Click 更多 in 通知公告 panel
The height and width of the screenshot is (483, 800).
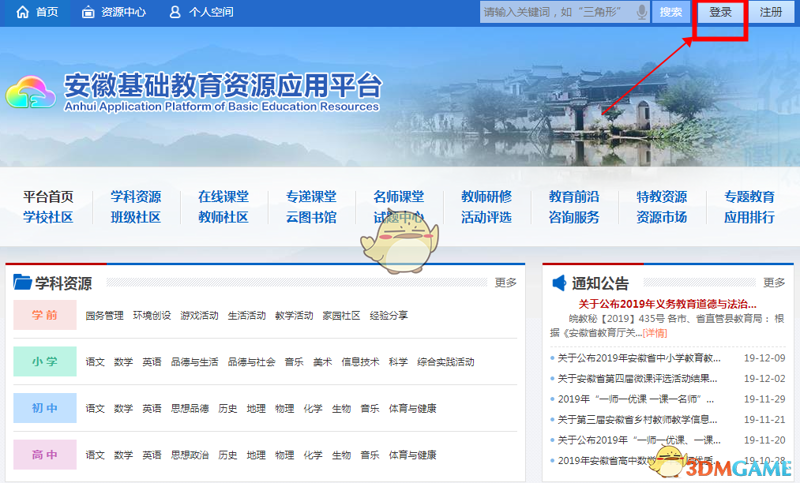tap(774, 282)
